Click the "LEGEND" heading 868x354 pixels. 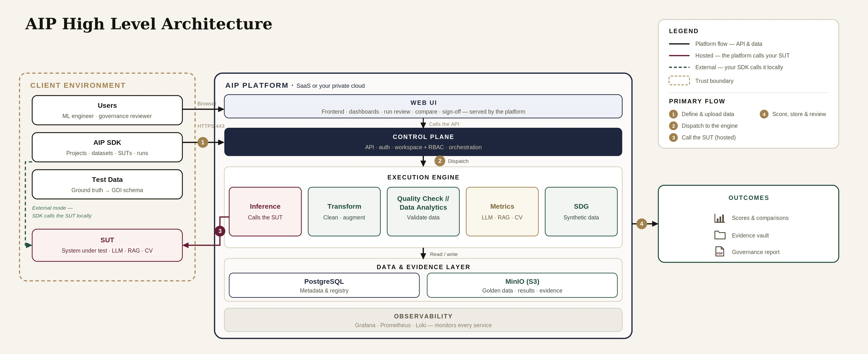tap(684, 31)
